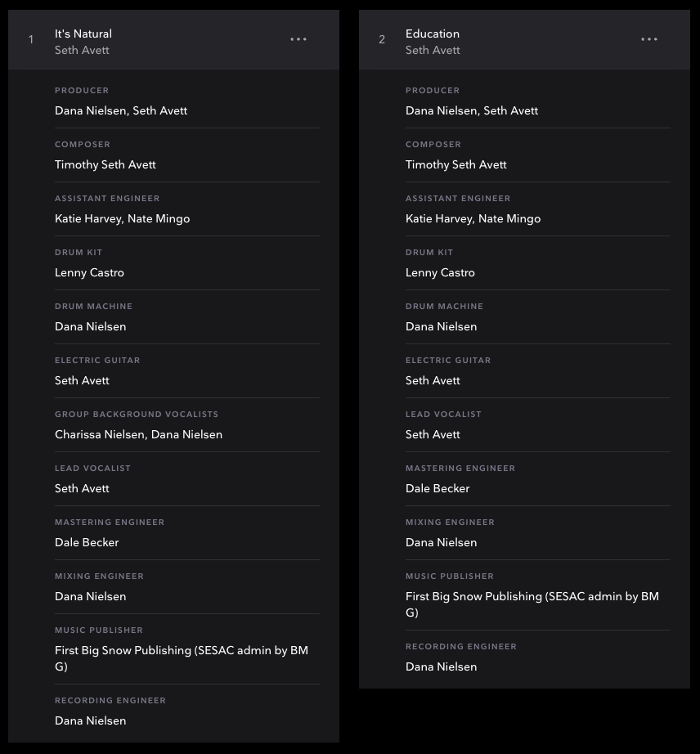Click Charissa Nielsen, Dana Nielsen background vocalists
Image resolution: width=700 pixels, height=754 pixels.
(138, 434)
